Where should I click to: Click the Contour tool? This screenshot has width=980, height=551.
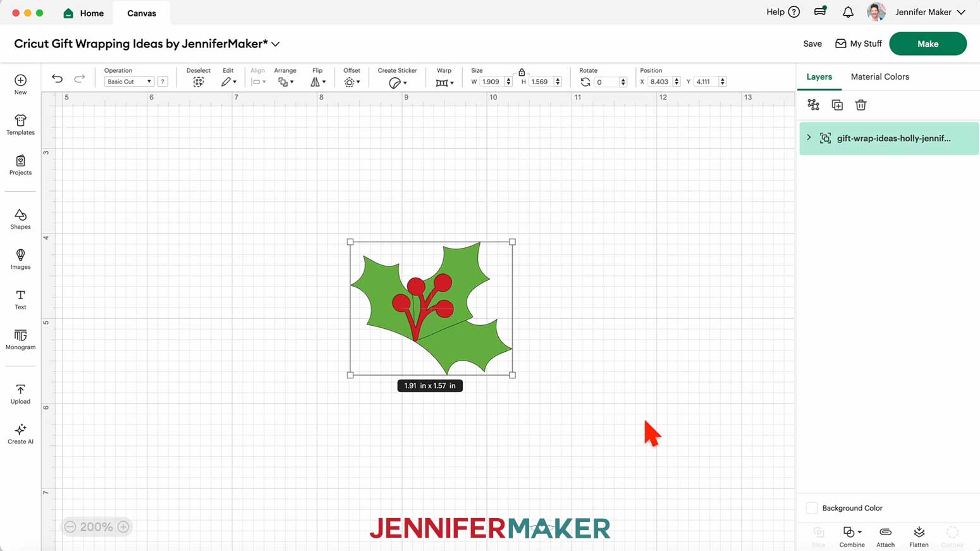(952, 536)
